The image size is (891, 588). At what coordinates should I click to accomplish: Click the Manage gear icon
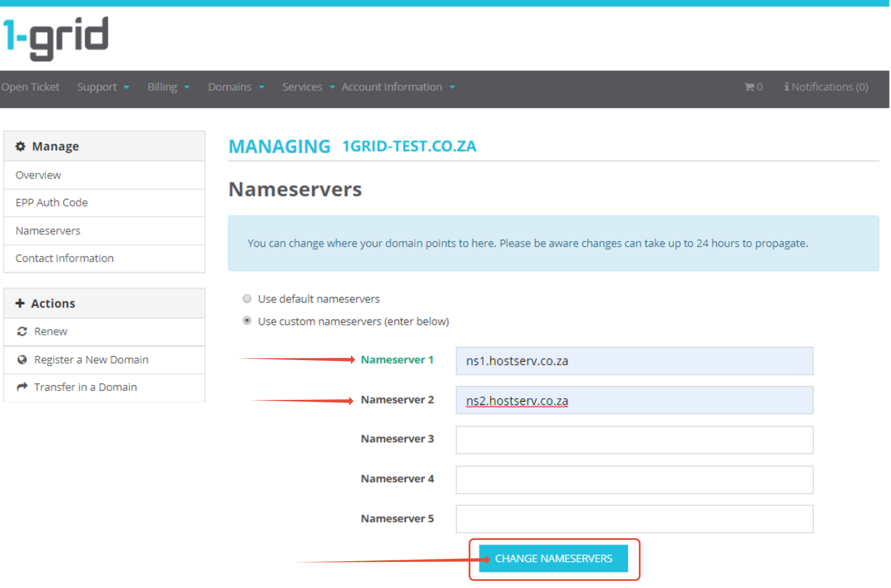pos(20,146)
